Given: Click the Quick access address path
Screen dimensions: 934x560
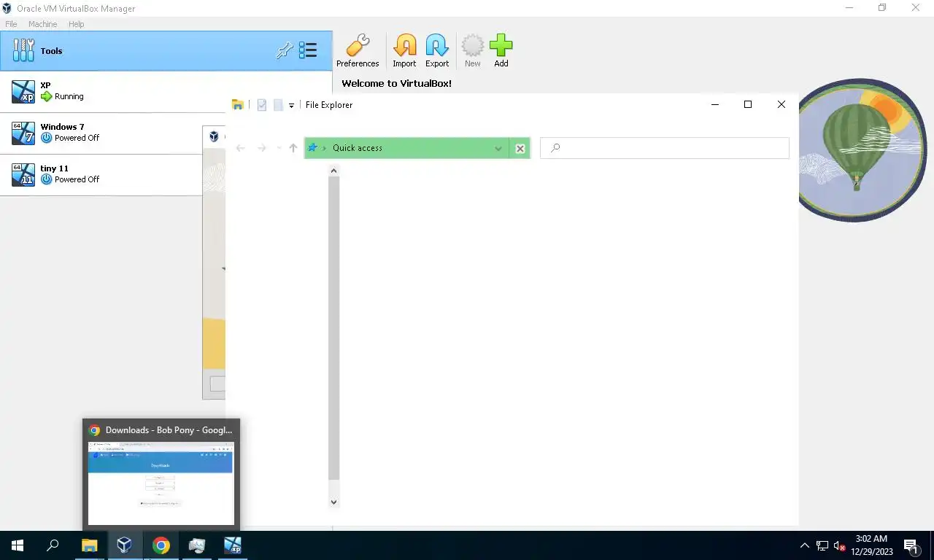Looking at the screenshot, I should pos(358,148).
